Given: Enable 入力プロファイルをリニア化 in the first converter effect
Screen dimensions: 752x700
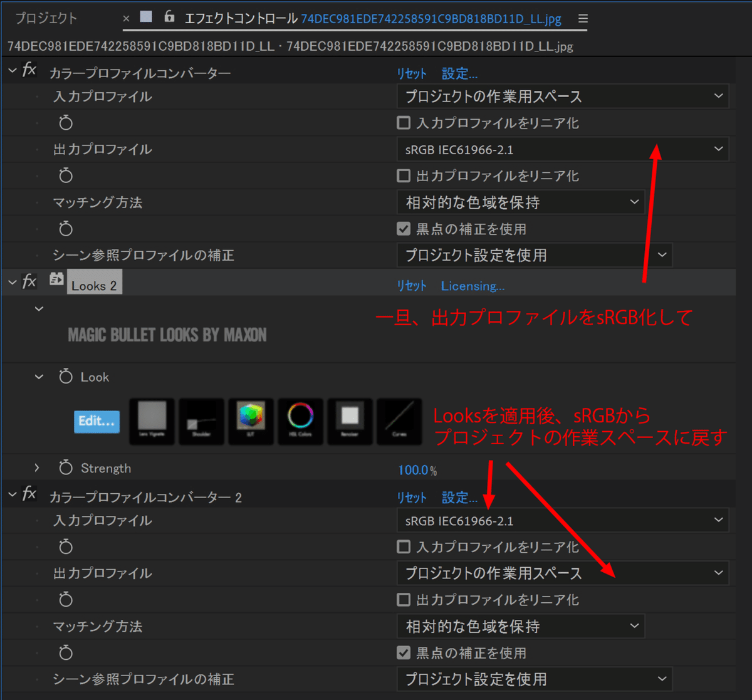Looking at the screenshot, I should pyautogui.click(x=404, y=123).
